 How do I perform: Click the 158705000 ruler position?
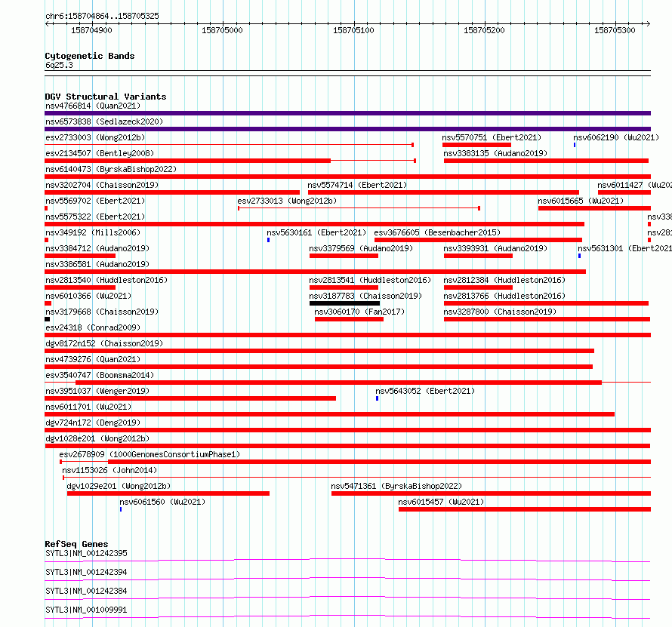click(x=222, y=30)
